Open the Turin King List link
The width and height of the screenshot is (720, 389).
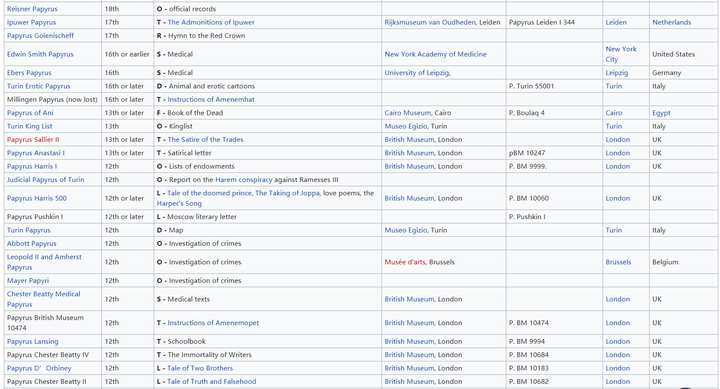coord(29,126)
